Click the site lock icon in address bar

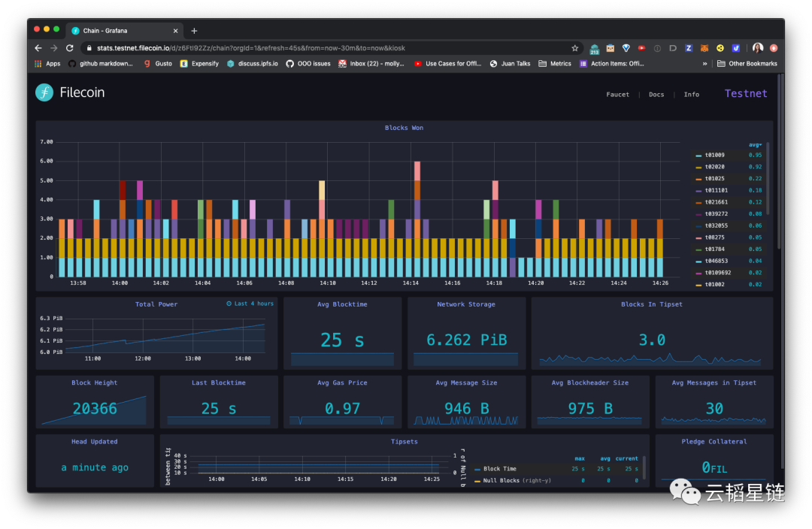pyautogui.click(x=89, y=48)
